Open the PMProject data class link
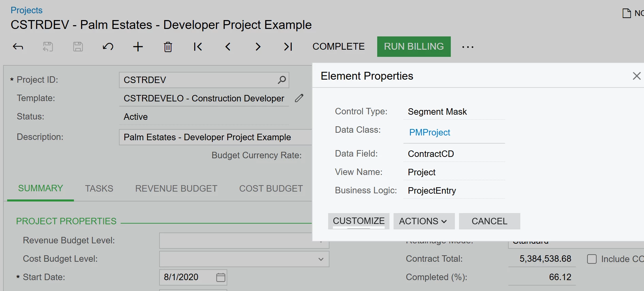The height and width of the screenshot is (291, 644). [x=429, y=132]
